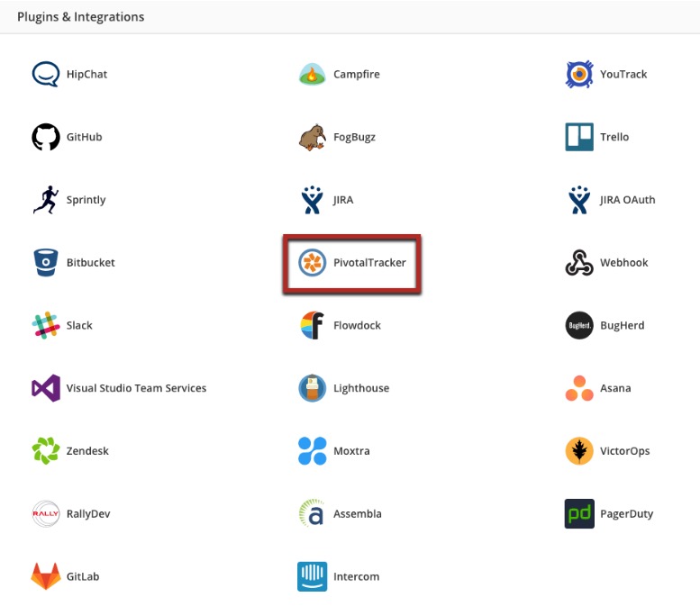
Task: Select the RallyDev text label
Action: click(88, 514)
